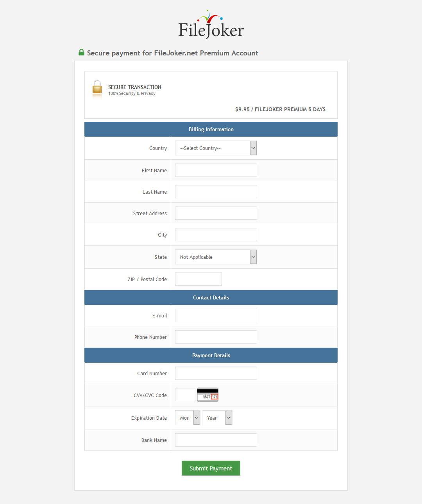This screenshot has width=422, height=504.
Task: Click the "Street Address" label
Action: 150,214
